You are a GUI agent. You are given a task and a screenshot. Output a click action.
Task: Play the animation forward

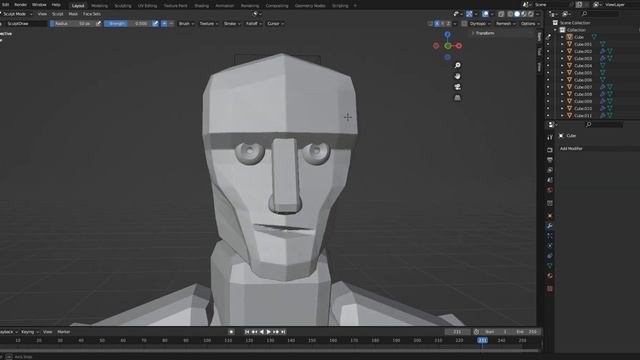coord(269,332)
